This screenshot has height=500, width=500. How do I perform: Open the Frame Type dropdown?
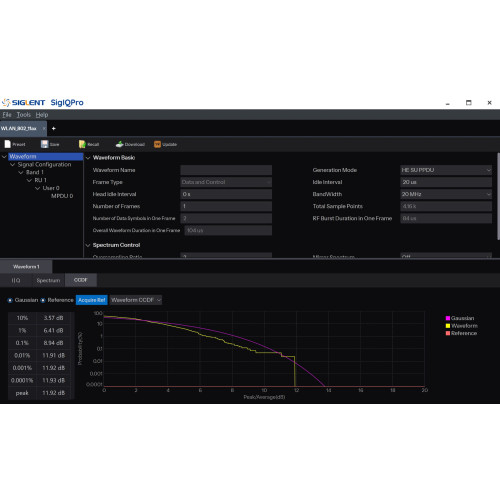pos(226,182)
